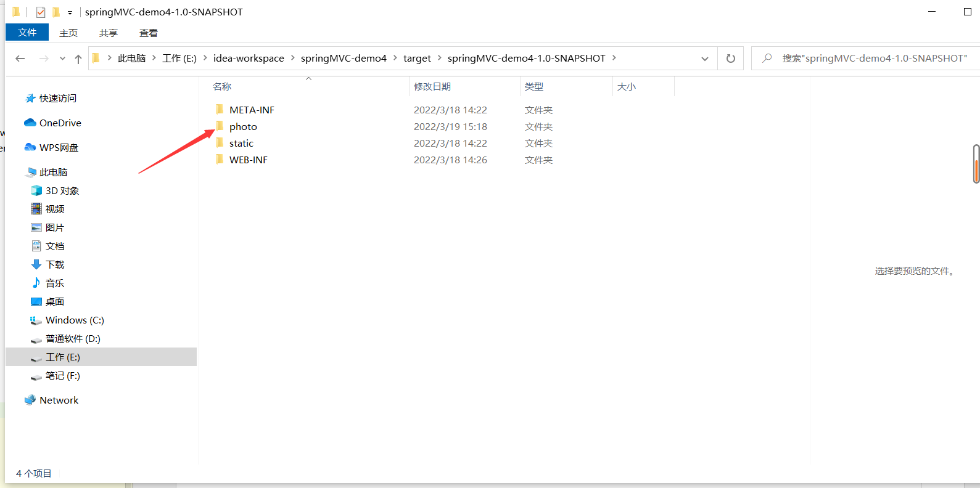Open the 下载 folder

[55, 264]
